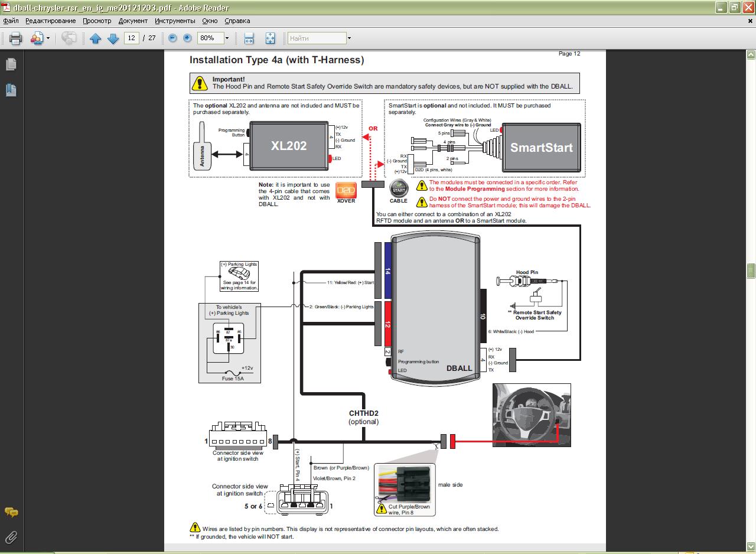Open the Окно menu
The image size is (756, 554).
click(210, 21)
